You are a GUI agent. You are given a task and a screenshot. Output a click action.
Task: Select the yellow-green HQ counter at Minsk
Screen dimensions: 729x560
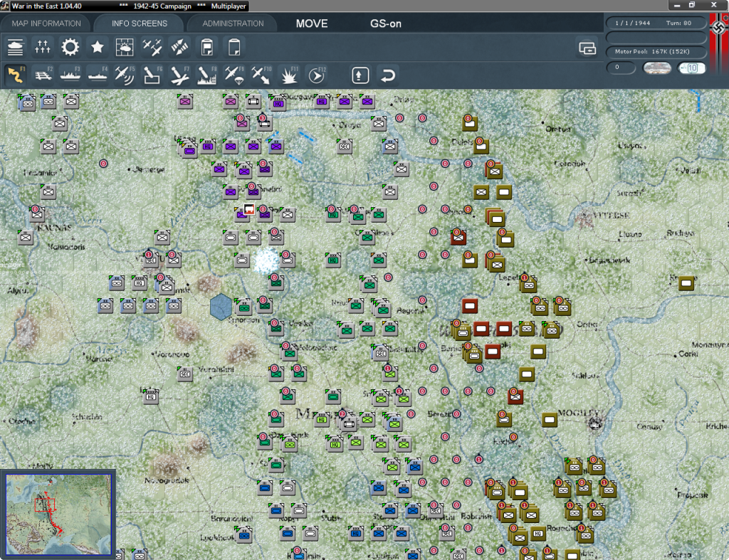322,420
